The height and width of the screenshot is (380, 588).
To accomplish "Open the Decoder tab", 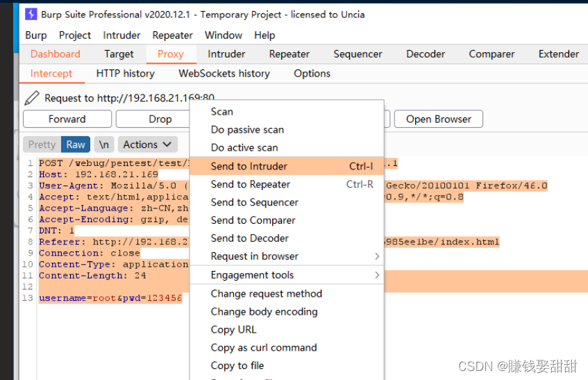I will 426,54.
